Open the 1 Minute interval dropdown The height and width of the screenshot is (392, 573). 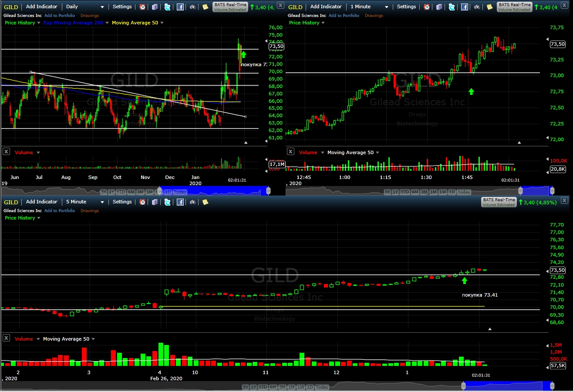pyautogui.click(x=370, y=7)
